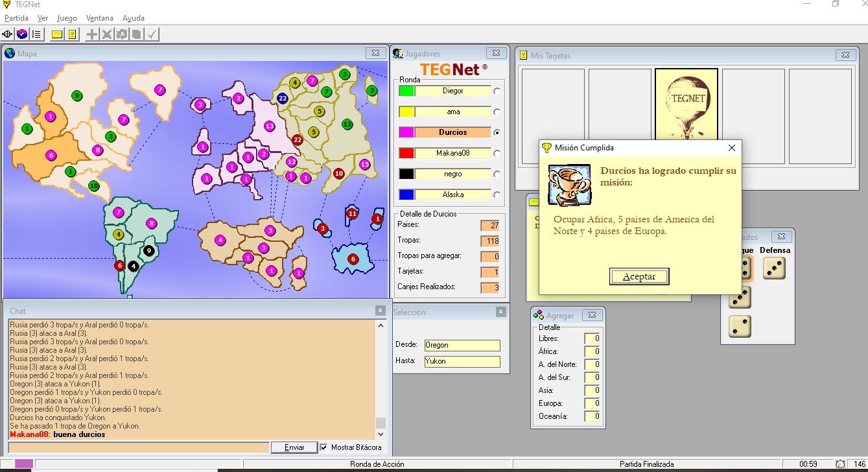
Task: Click the chat message input field
Action: click(139, 447)
